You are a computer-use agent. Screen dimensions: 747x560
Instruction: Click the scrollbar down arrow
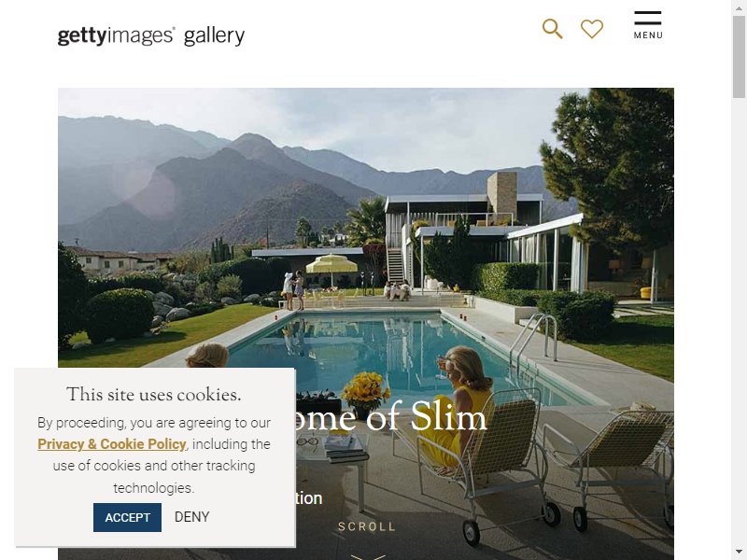(x=739, y=553)
